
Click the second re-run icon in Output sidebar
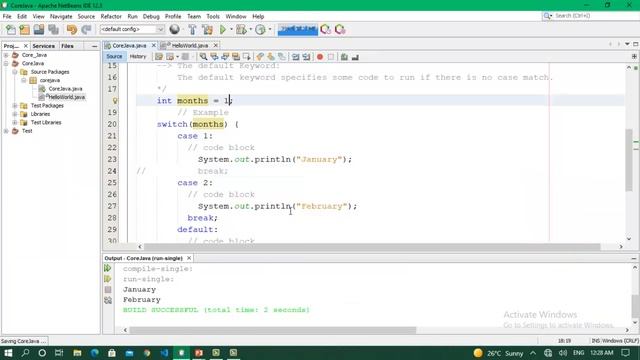(108, 279)
